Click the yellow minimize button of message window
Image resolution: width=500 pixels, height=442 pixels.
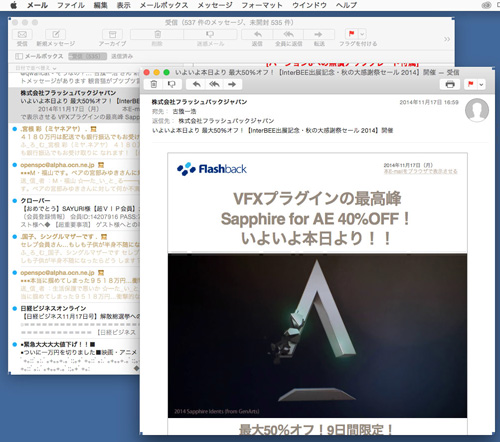(156, 72)
